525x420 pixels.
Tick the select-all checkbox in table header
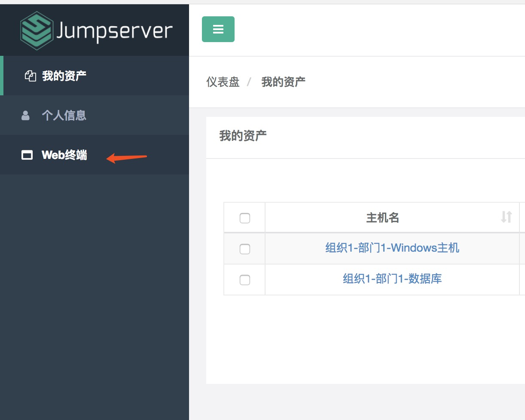point(244,218)
